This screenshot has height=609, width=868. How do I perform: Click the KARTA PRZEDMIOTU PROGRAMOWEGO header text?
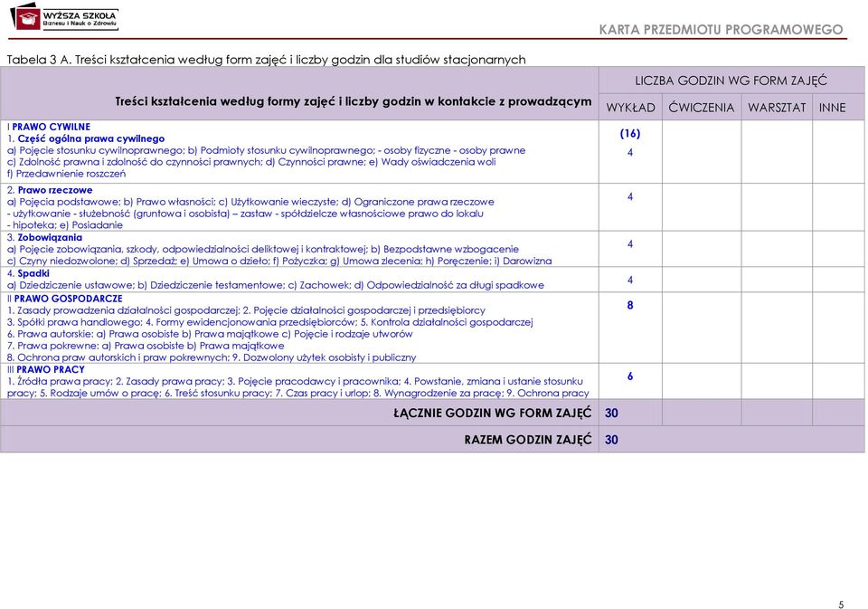pyautogui.click(x=721, y=29)
